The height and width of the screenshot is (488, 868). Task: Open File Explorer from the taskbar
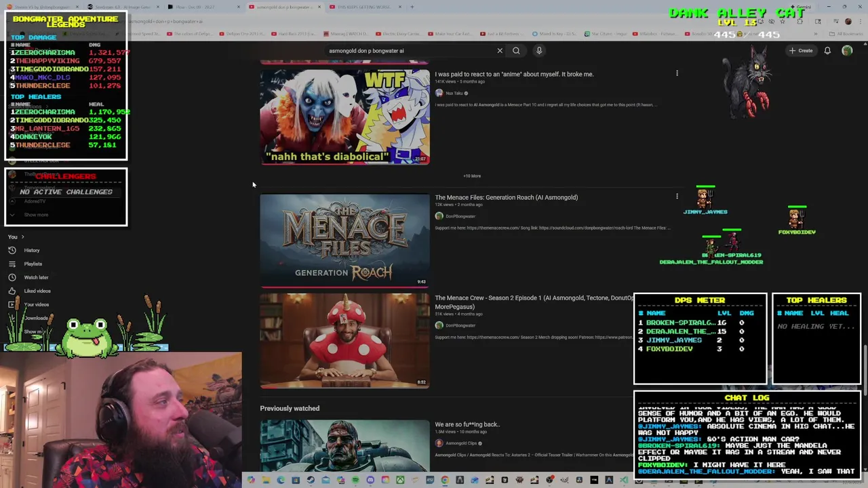pos(266,480)
